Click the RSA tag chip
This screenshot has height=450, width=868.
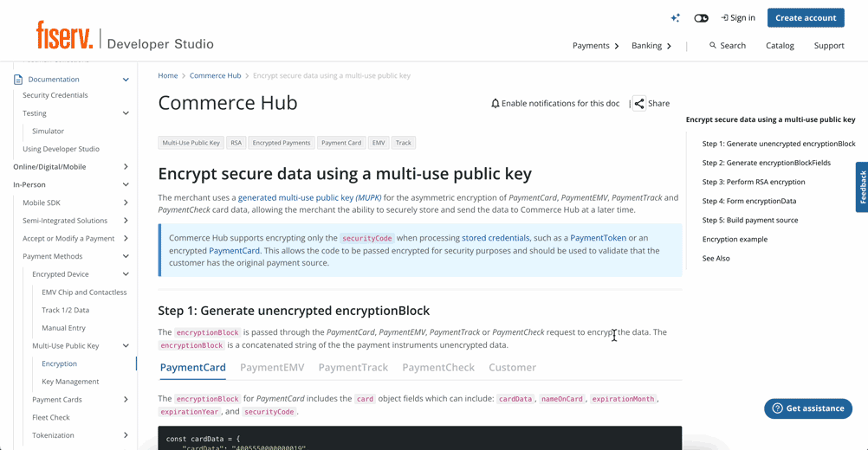click(236, 143)
